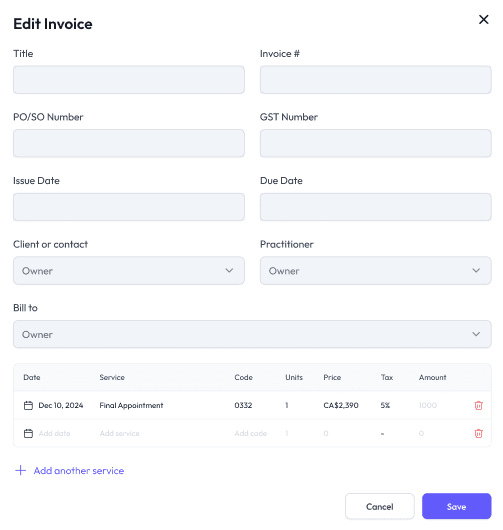503x530 pixels.
Task: Focus the GST Number field
Action: click(376, 143)
